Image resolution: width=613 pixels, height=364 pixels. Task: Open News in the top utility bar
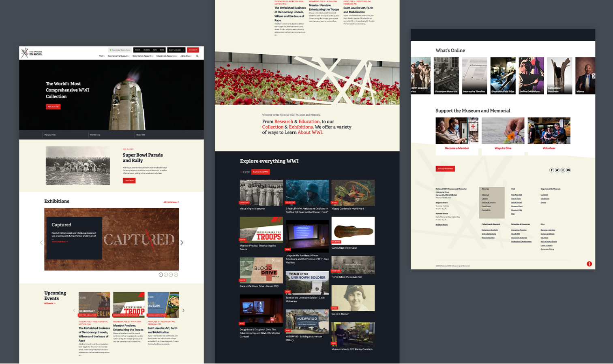(x=154, y=50)
